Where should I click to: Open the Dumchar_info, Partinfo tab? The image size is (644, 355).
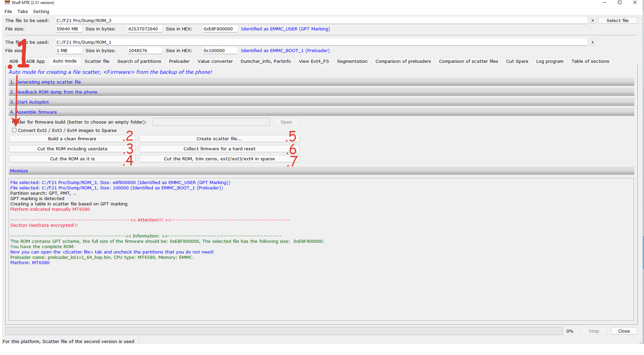(266, 61)
